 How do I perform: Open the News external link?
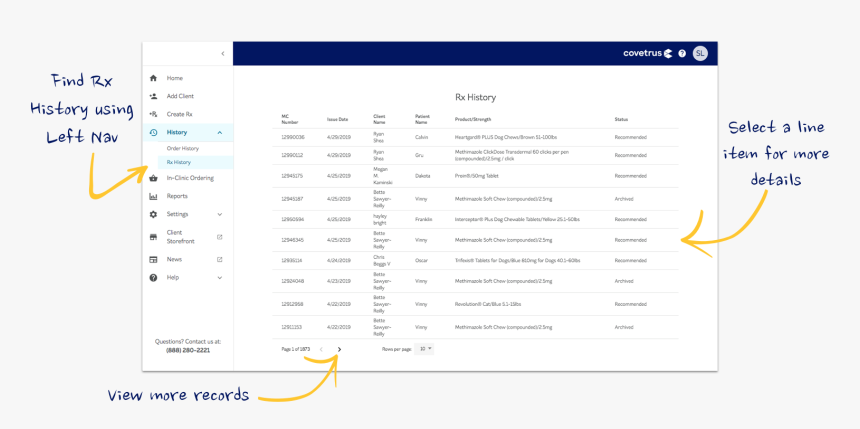[x=219, y=259]
